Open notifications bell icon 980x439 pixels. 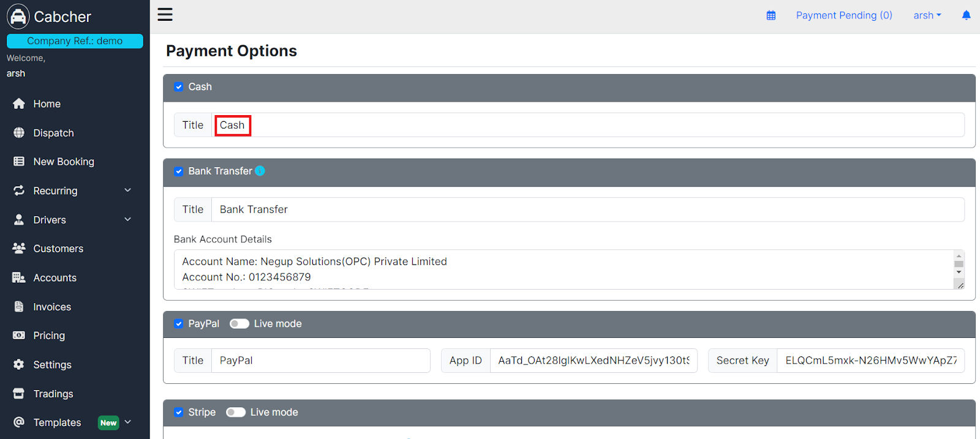966,15
